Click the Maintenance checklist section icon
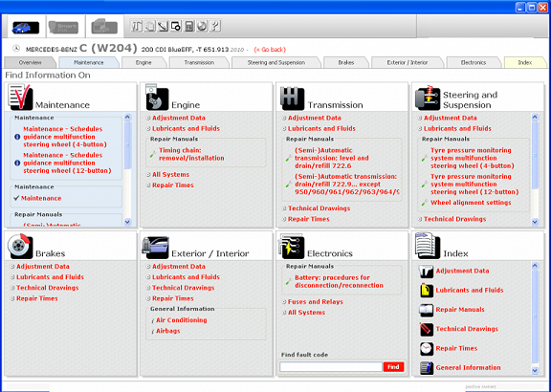The height and width of the screenshot is (392, 551). click(x=20, y=97)
